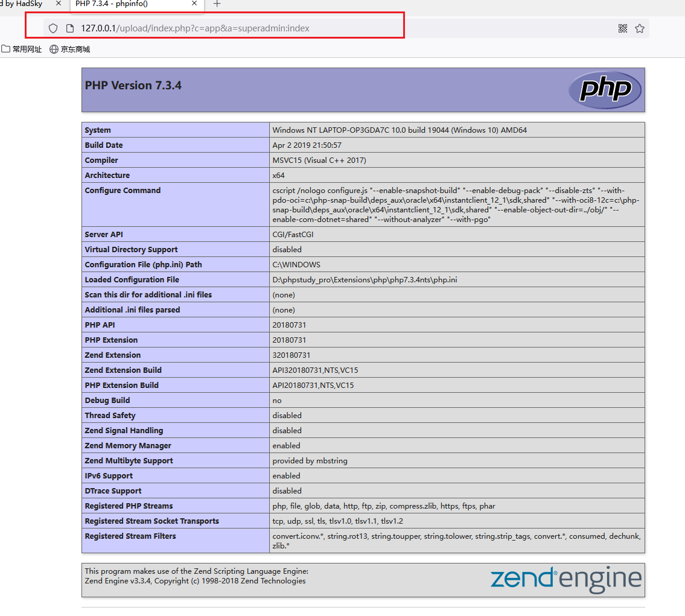
Task: Select provided by mbstring value
Action: click(x=310, y=460)
